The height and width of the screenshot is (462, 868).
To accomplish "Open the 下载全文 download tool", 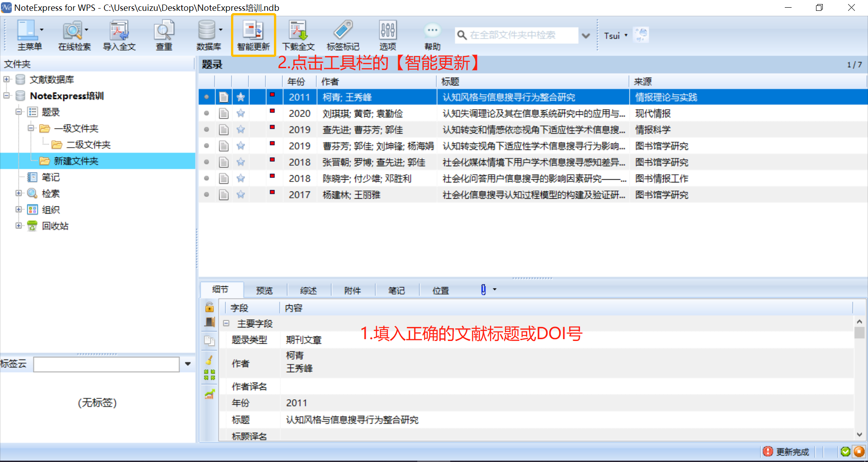I will coord(298,35).
